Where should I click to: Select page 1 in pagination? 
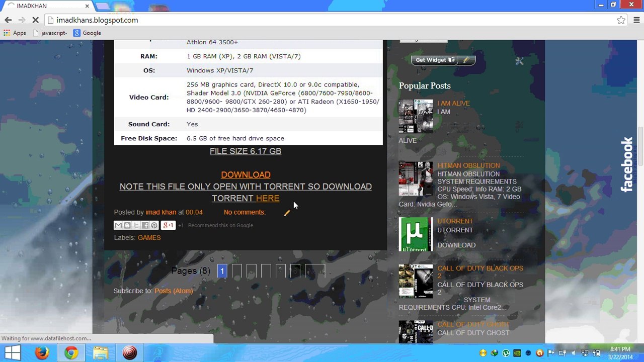222,271
